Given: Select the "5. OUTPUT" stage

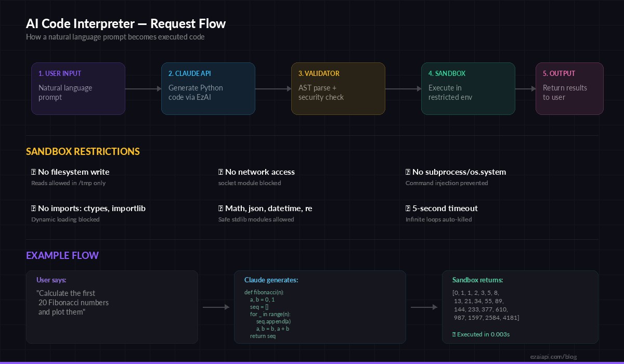Looking at the screenshot, I should [x=569, y=88].
